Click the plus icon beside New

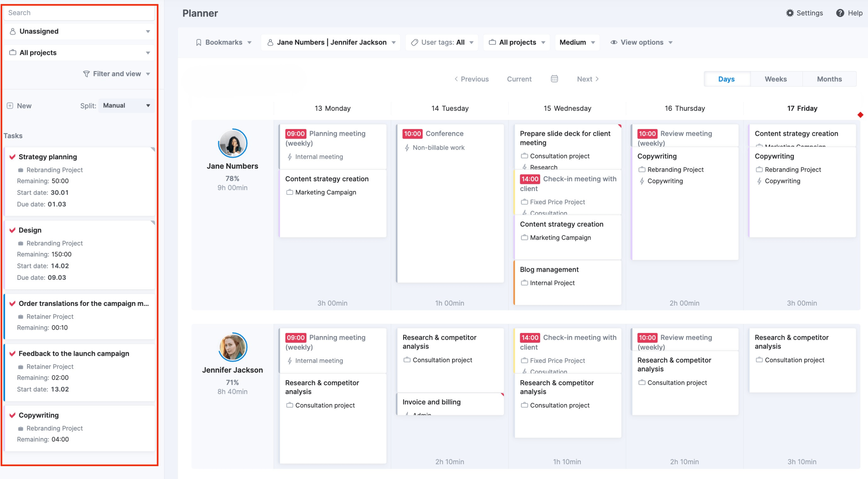[x=10, y=106]
